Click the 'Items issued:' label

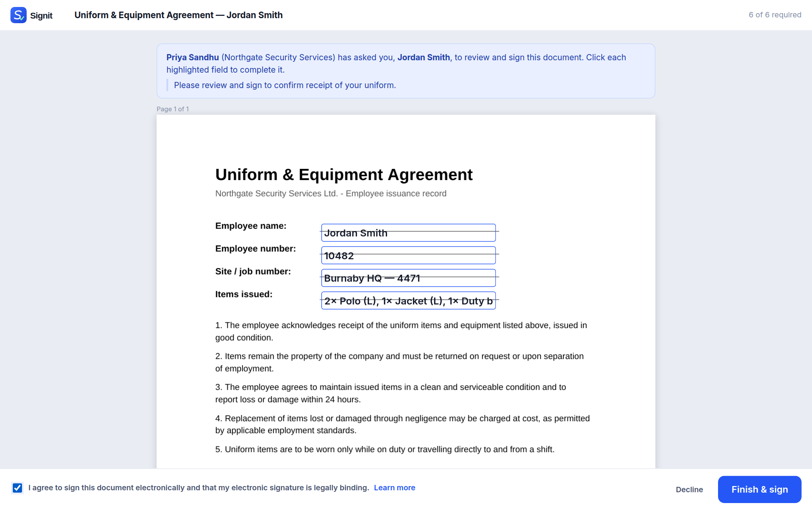coord(244,294)
